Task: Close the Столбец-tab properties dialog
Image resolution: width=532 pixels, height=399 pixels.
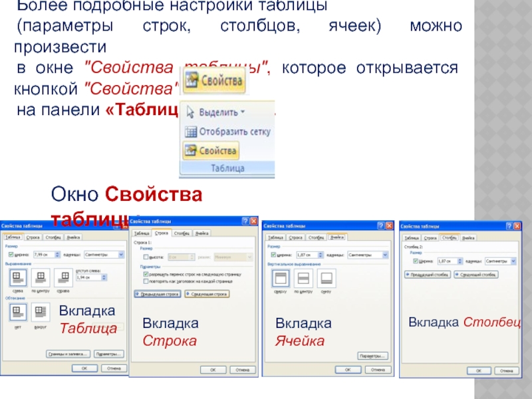Action: click(x=517, y=226)
